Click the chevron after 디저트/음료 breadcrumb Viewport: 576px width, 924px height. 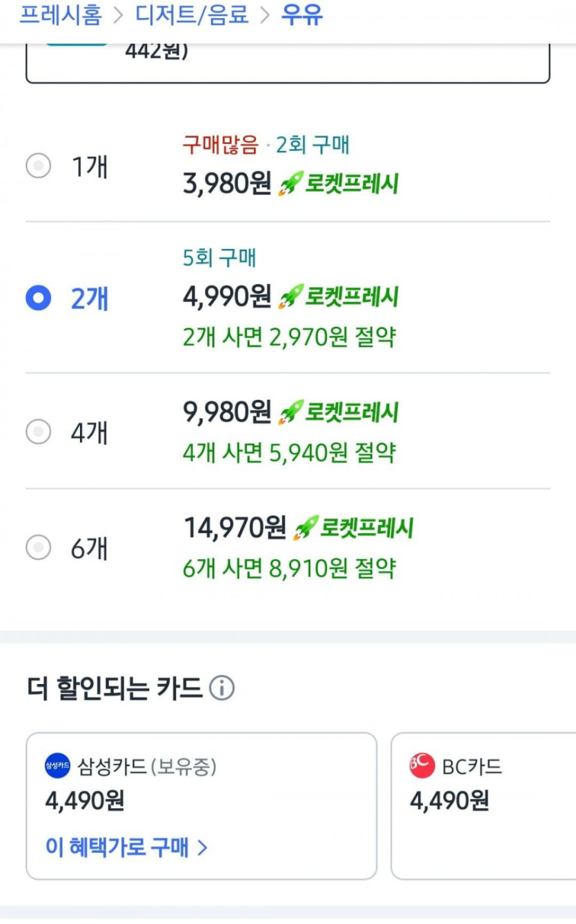pos(265,14)
